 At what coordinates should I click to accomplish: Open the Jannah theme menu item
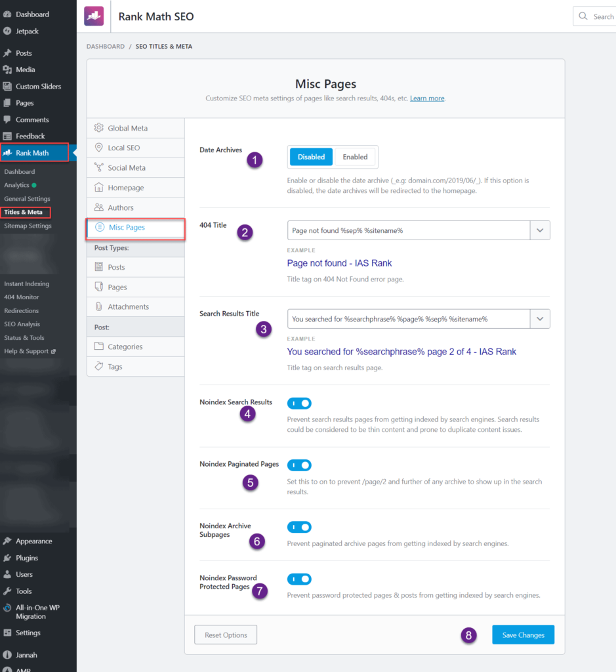[x=26, y=655]
